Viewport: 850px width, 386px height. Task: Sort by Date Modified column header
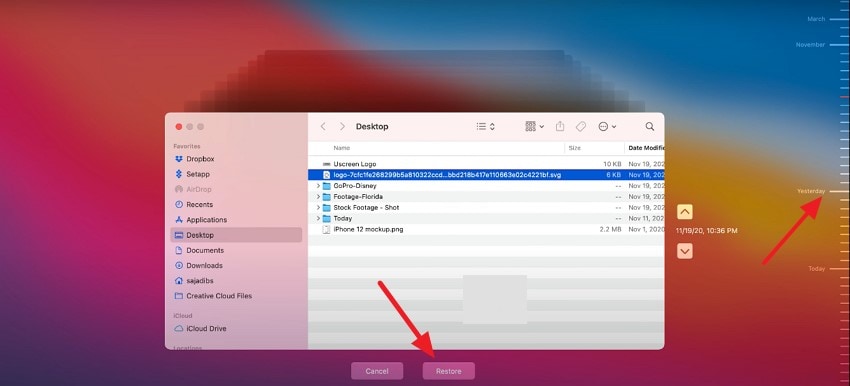[645, 148]
